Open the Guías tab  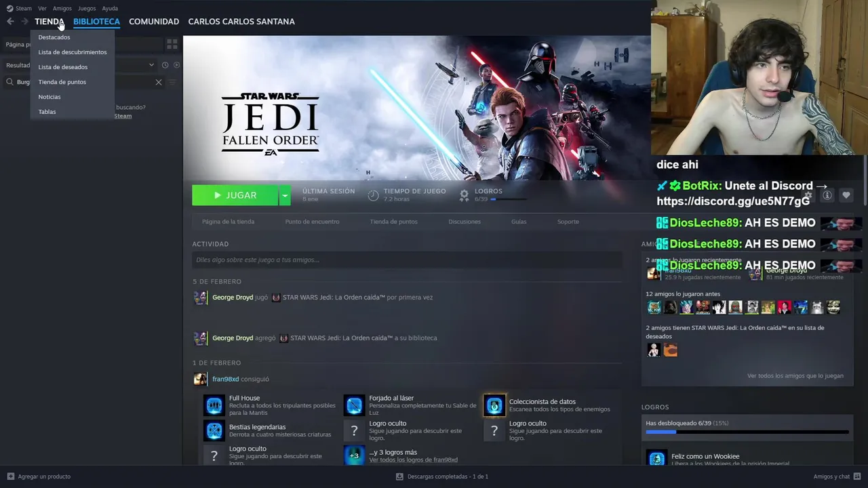click(519, 222)
